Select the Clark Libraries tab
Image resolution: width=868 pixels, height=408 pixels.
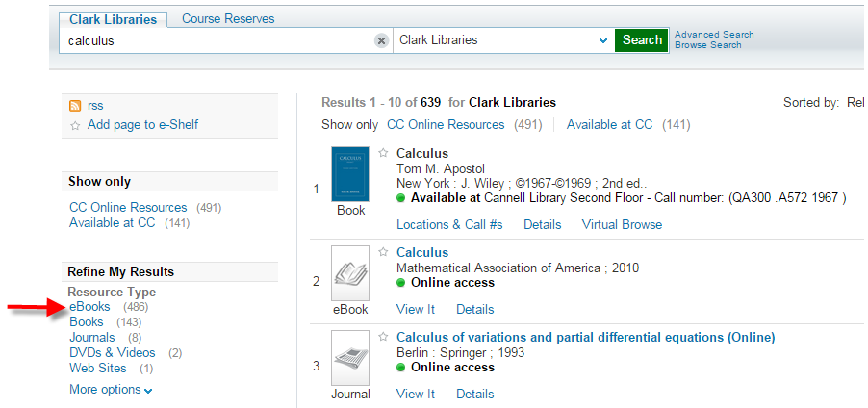pos(113,19)
